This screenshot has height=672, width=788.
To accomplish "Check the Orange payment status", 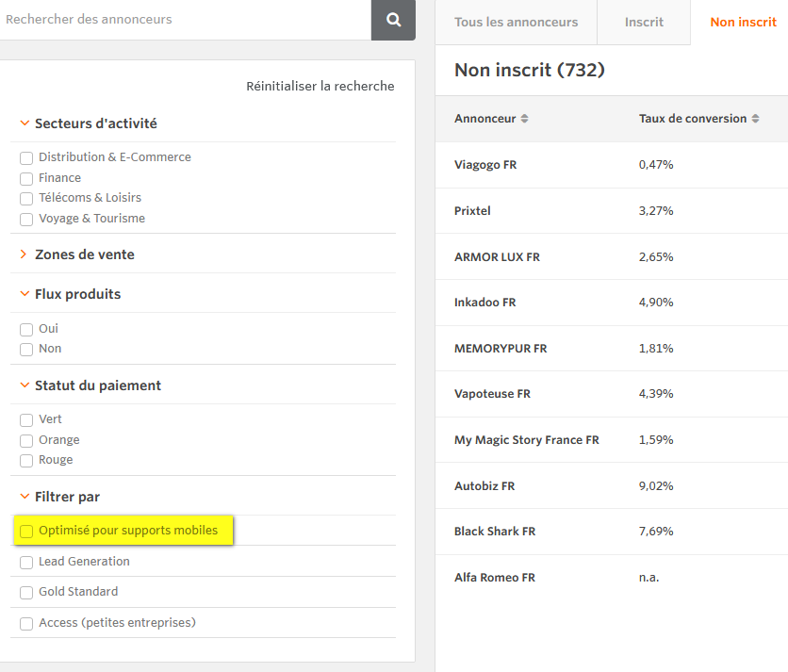I will tap(26, 441).
